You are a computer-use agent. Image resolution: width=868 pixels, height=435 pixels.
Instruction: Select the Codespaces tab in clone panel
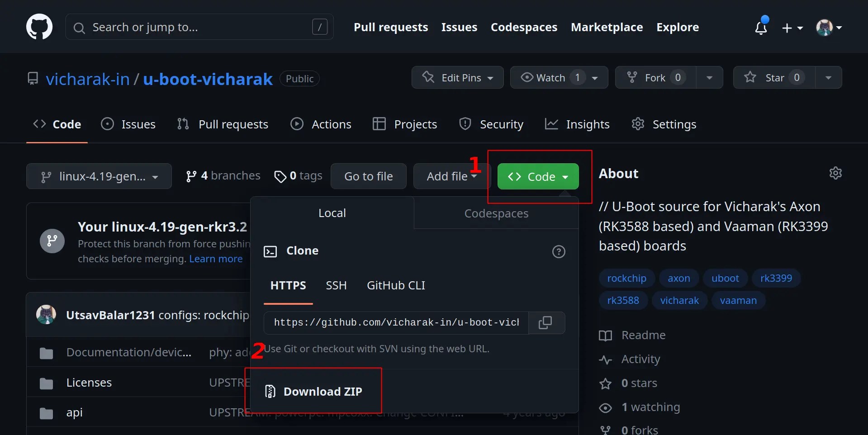pyautogui.click(x=496, y=213)
